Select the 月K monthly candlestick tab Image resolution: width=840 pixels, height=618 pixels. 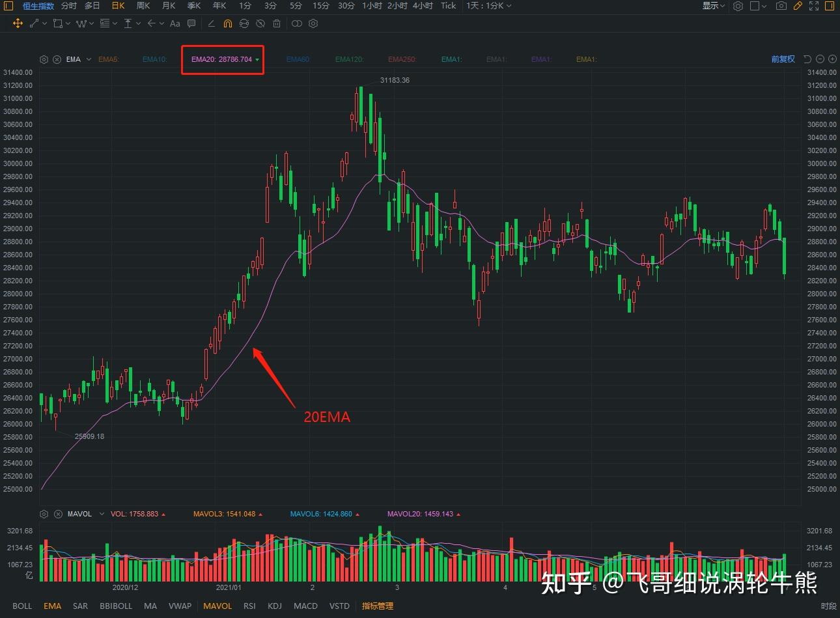[x=169, y=6]
